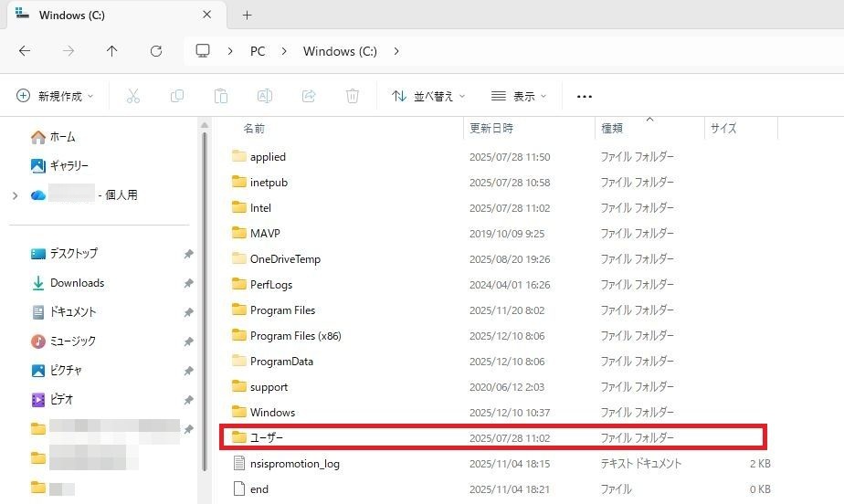Select ホーム in the navigation pane
This screenshot has width=844, height=504.
pos(62,137)
